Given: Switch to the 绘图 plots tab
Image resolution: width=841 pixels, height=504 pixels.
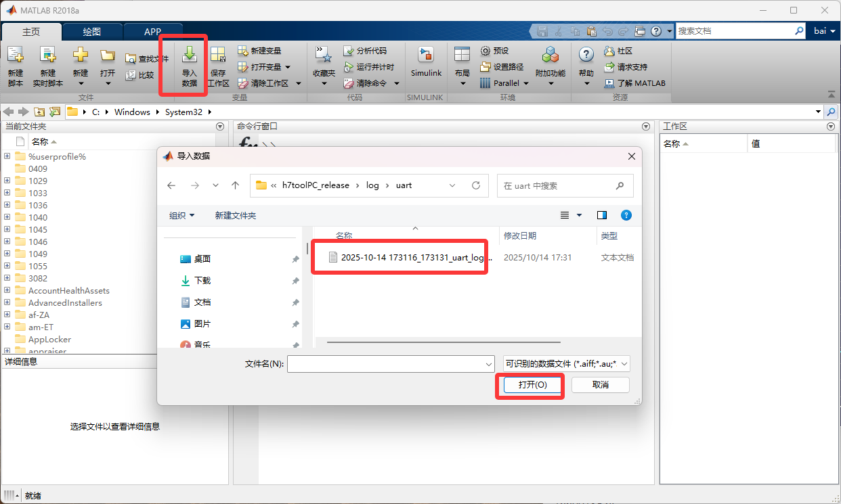Looking at the screenshot, I should click(92, 32).
